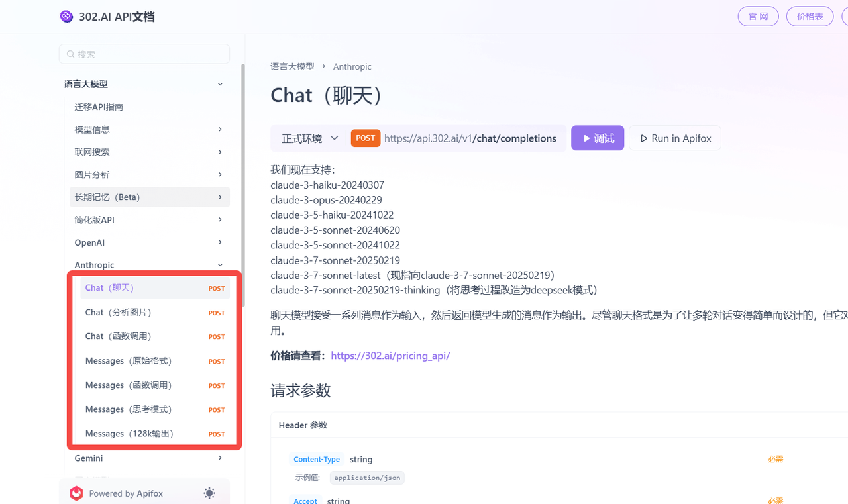Collapse the Anthropic menu
The height and width of the screenshot is (504, 848).
220,265
